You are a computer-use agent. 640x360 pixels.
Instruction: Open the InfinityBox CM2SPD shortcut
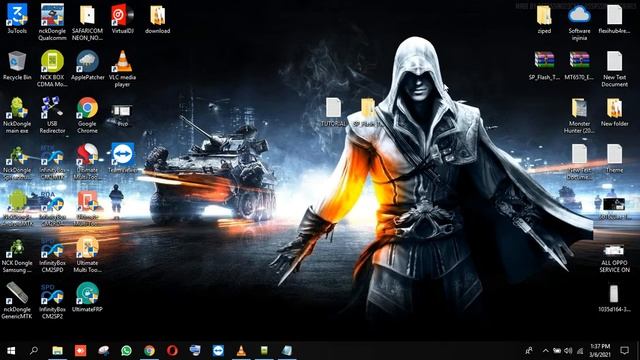(52, 254)
